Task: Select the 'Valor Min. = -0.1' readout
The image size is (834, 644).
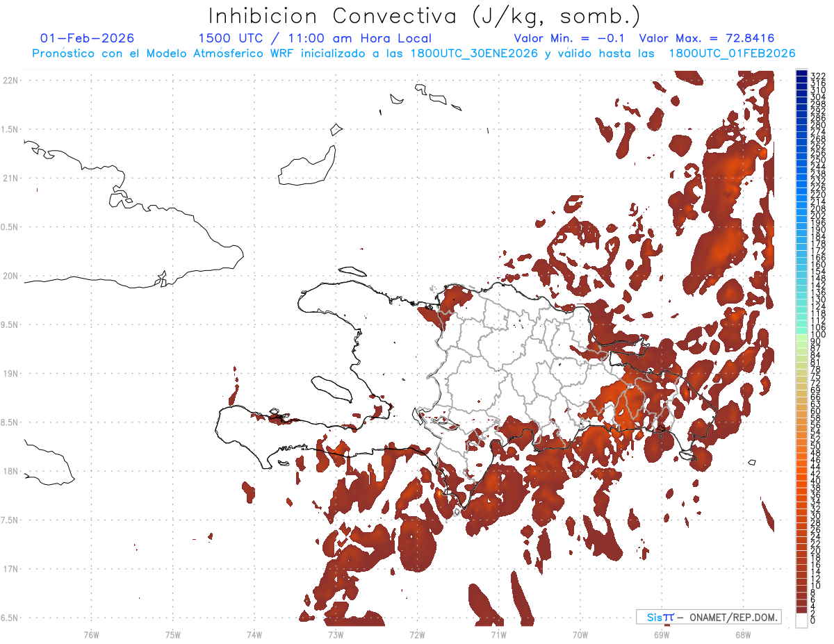Action: pyautogui.click(x=571, y=38)
